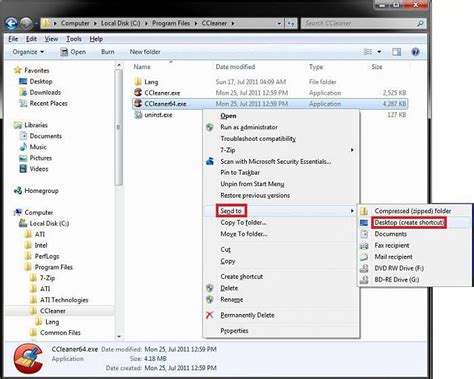474x379 pixels.
Task: Open the Help question mark icon
Action: point(415,52)
